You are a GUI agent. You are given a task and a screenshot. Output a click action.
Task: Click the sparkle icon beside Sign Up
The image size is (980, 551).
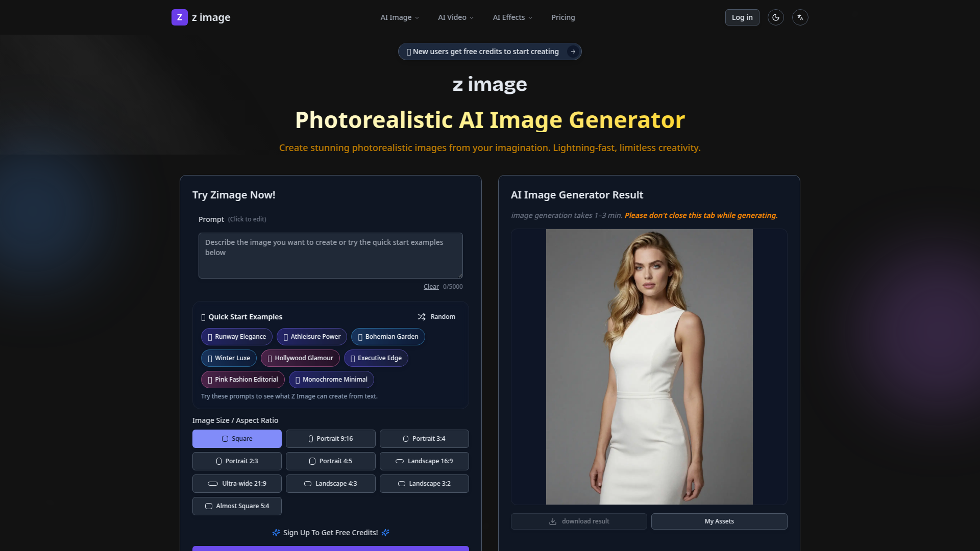pos(276,533)
